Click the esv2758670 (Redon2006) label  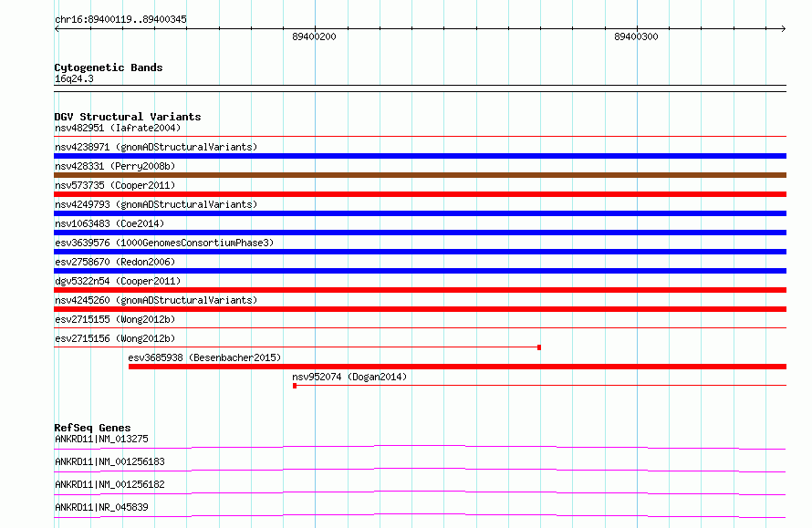115,262
